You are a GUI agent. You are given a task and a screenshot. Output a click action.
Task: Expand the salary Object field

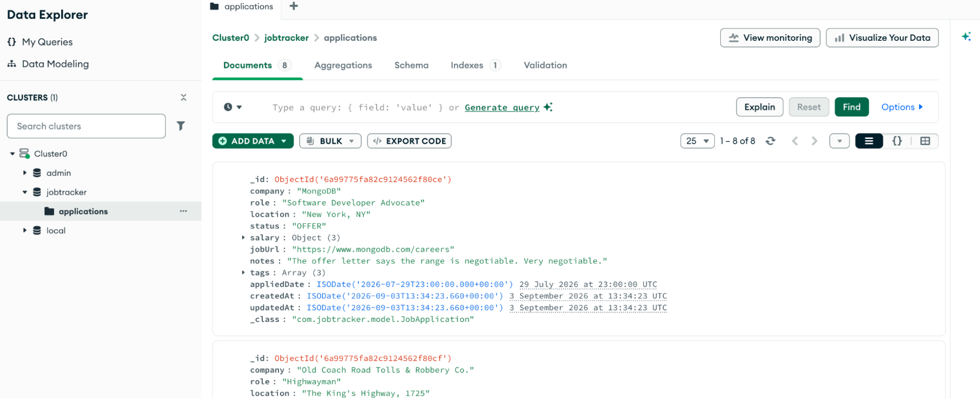pos(243,238)
